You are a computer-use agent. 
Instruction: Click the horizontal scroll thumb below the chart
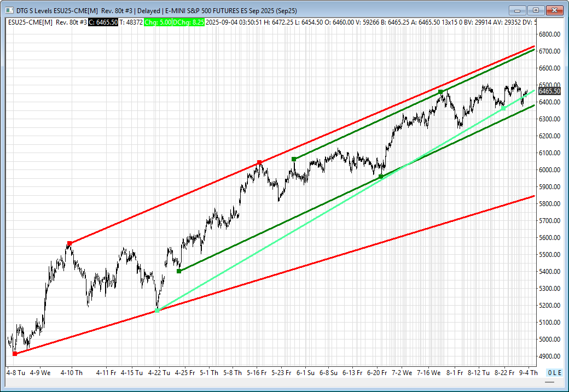pyautogui.click(x=549, y=382)
